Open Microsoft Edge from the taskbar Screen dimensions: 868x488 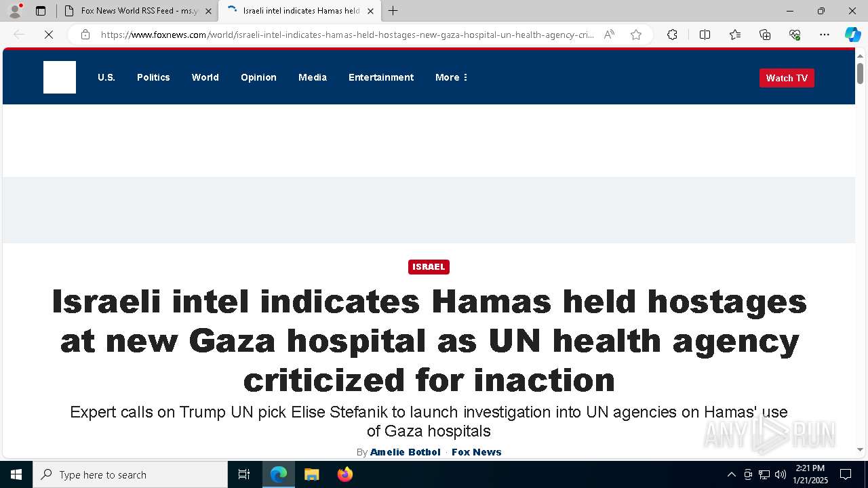[x=279, y=474]
